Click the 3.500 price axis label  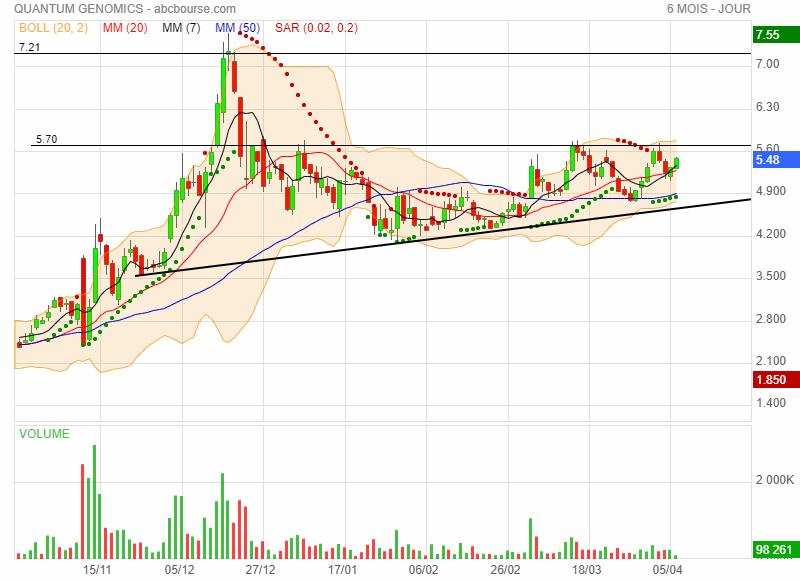pyautogui.click(x=771, y=276)
